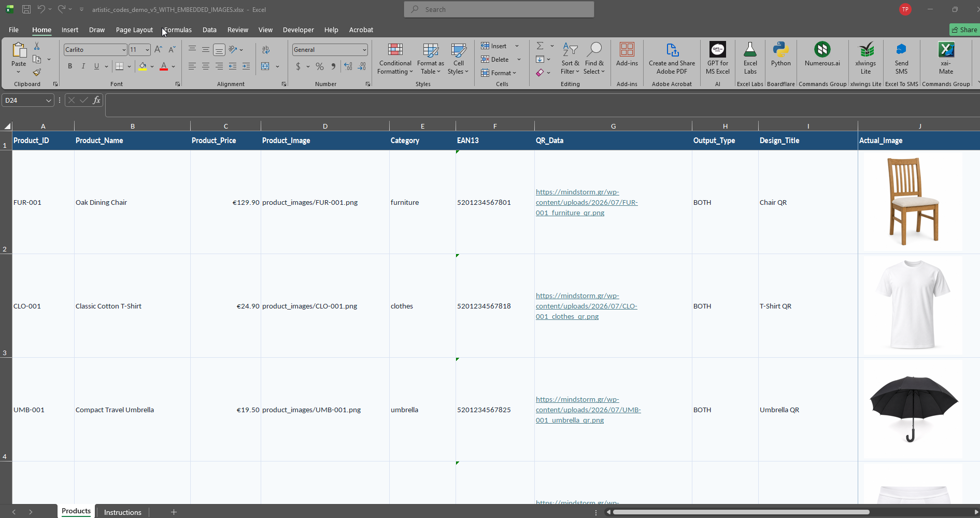The width and height of the screenshot is (980, 518).
Task: Toggle Top Align vertical alignment
Action: (x=192, y=50)
